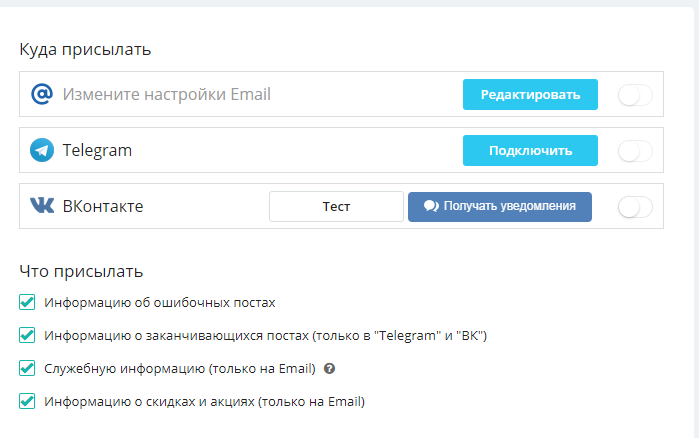The width and height of the screenshot is (699, 438).
Task: Toggle the ВКонтакте notifications switch
Action: click(635, 207)
